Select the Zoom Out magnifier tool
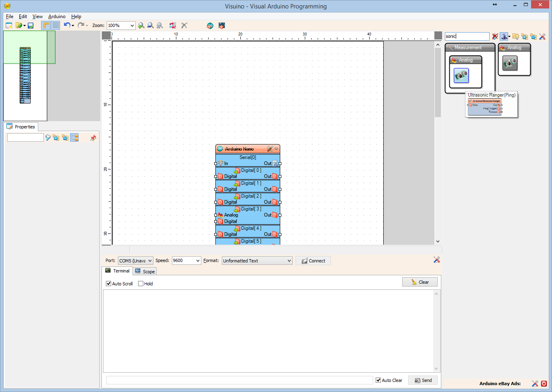 pyautogui.click(x=150, y=25)
